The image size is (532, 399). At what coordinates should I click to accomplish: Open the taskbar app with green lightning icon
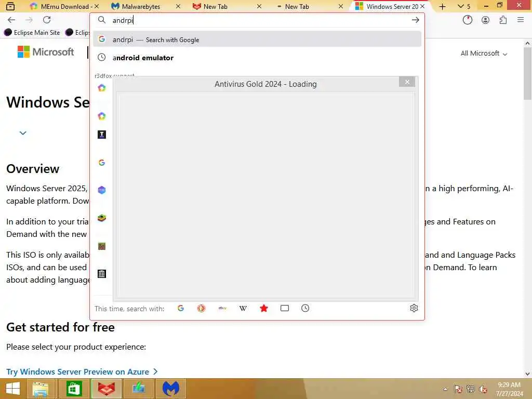[x=138, y=389]
